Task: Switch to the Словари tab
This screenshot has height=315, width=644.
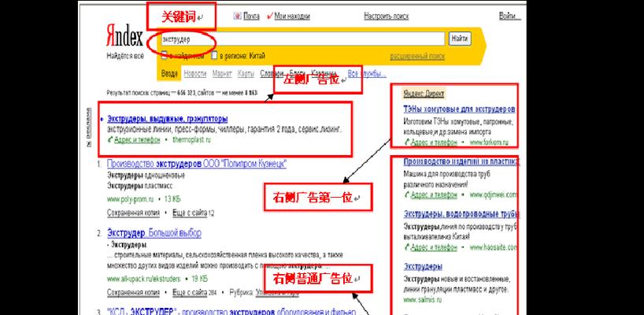Action: (x=272, y=74)
